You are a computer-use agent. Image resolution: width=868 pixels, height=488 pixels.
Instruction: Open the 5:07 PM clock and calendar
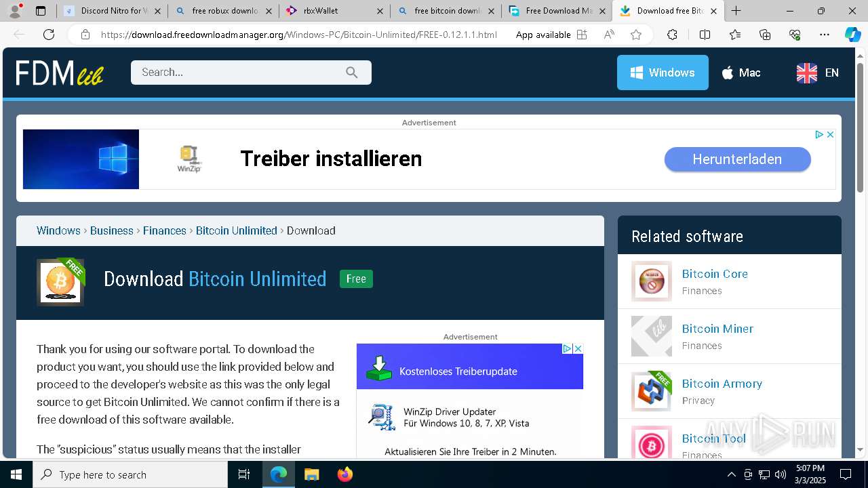click(x=810, y=474)
